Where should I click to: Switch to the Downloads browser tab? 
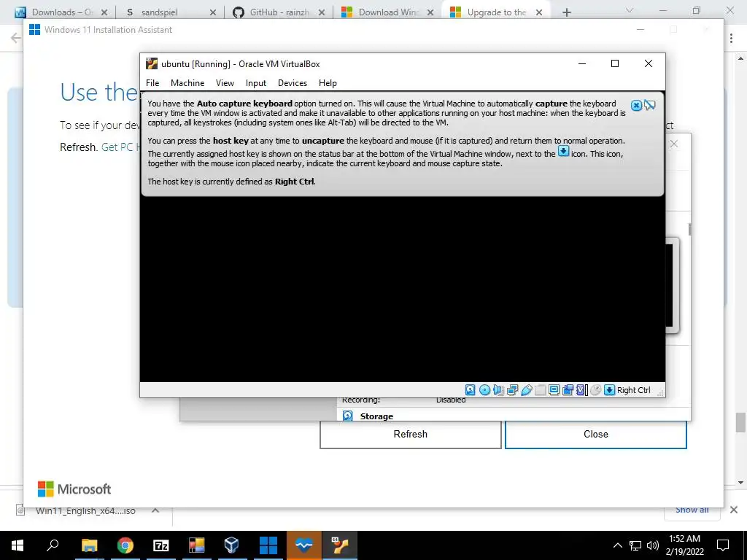tap(62, 12)
